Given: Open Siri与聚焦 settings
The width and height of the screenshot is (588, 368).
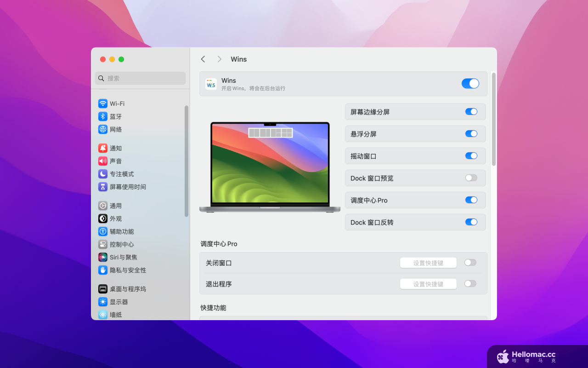Looking at the screenshot, I should point(140,257).
